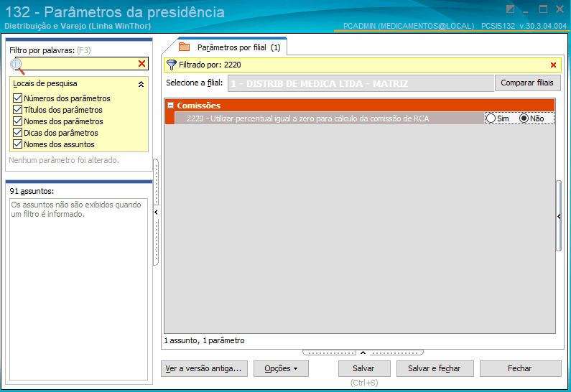Clear the word filter with the red X
The height and width of the screenshot is (392, 571).
coord(141,64)
